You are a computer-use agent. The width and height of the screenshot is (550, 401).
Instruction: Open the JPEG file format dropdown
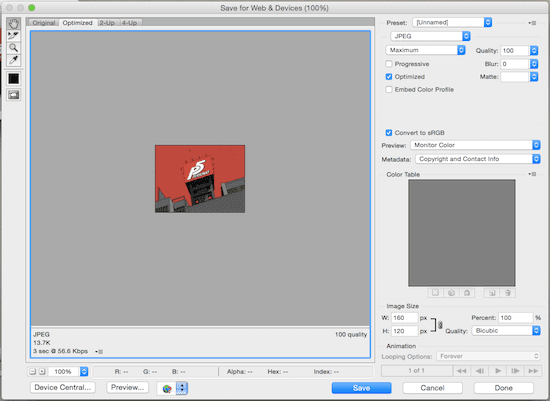430,36
